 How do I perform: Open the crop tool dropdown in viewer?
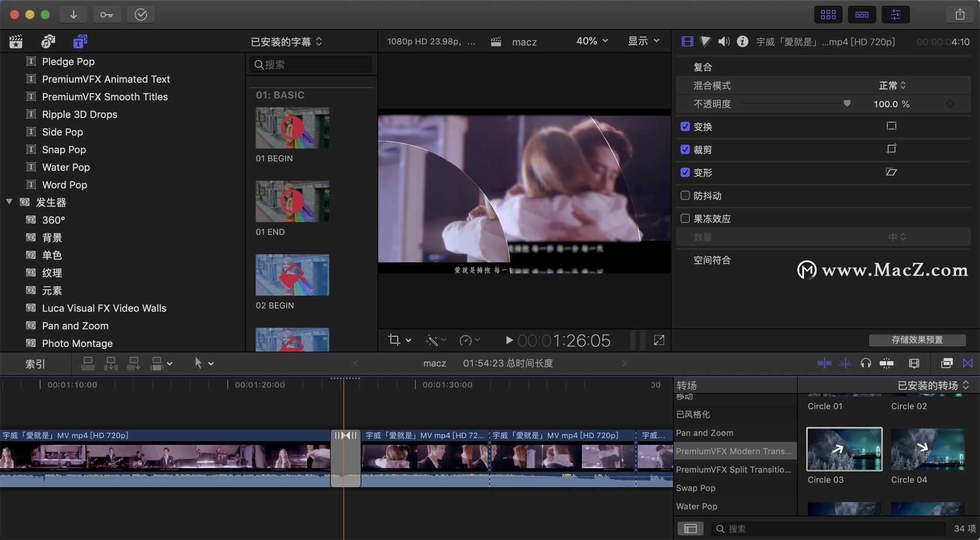coord(400,340)
